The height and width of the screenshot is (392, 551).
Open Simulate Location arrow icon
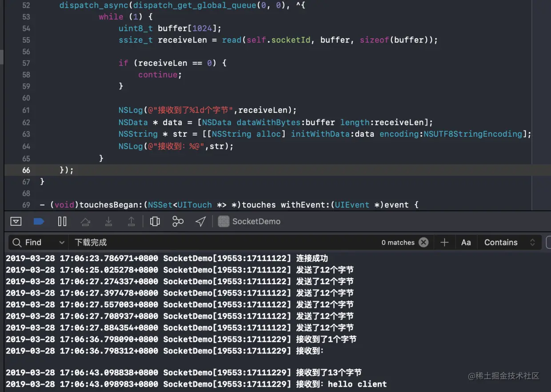pos(201,221)
